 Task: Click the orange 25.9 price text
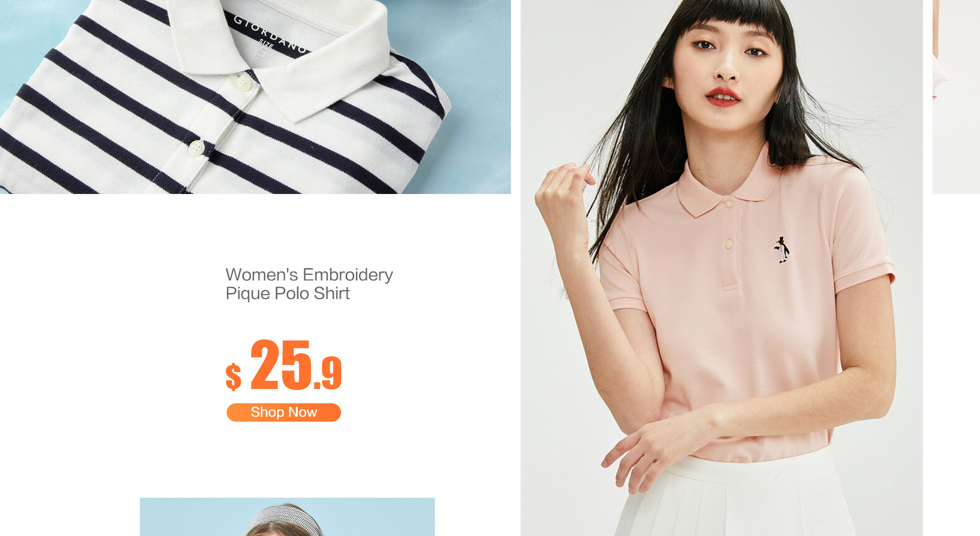(x=296, y=365)
